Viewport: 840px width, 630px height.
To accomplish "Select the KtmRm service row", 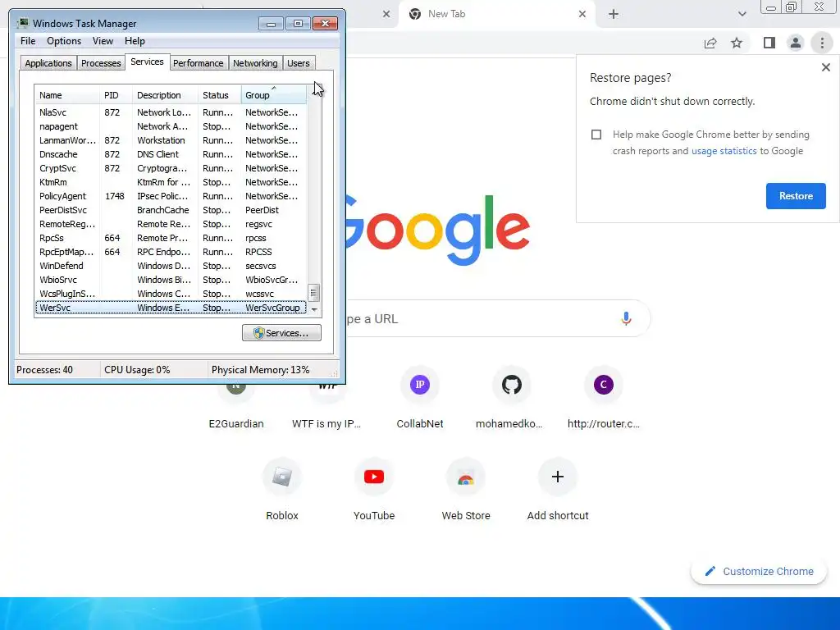I will pos(171,182).
